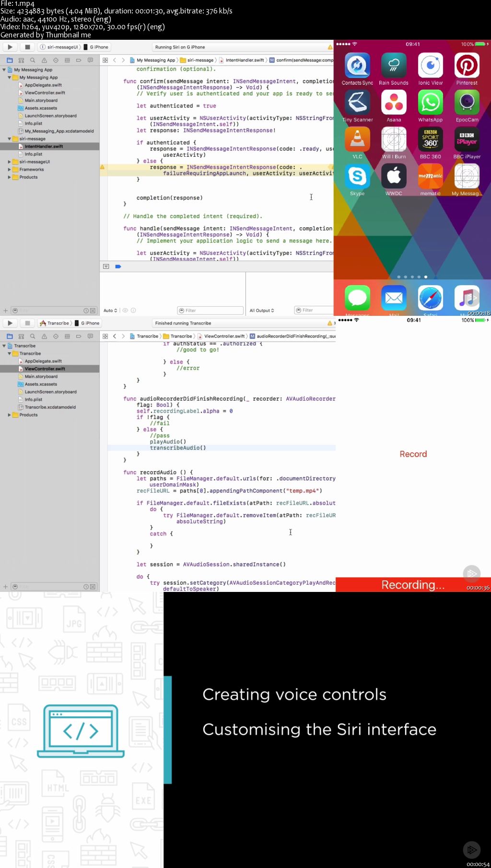Viewport: 491px width, 868px height.
Task: Show Breakpoint navigator in siri-messageUI Xcode window
Action: tap(79, 60)
